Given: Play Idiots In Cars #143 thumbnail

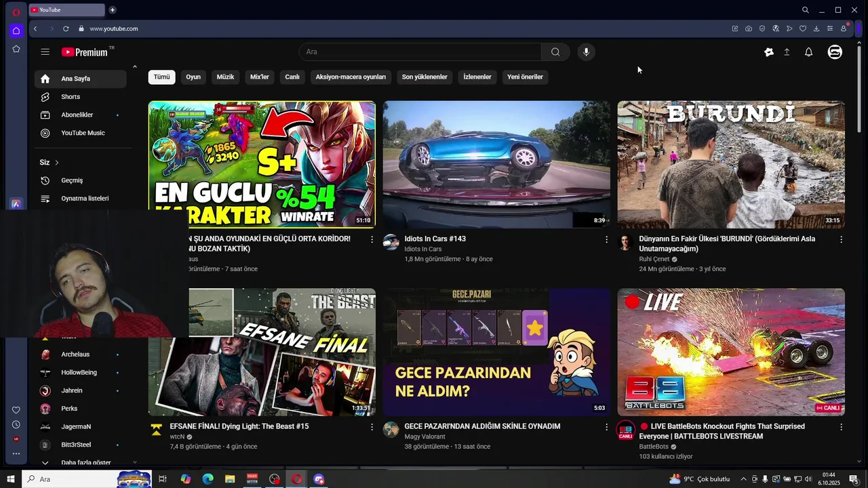Looking at the screenshot, I should click(x=496, y=165).
